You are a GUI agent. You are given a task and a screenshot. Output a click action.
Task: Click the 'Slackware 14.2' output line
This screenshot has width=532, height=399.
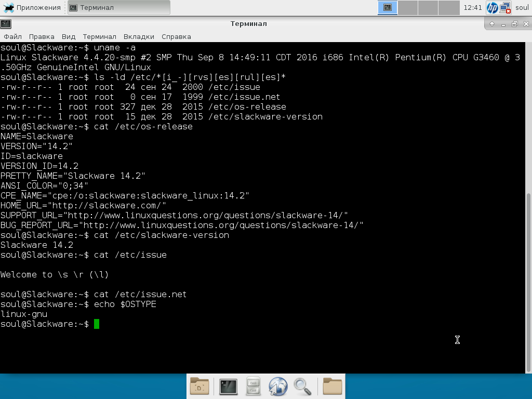[37, 245]
